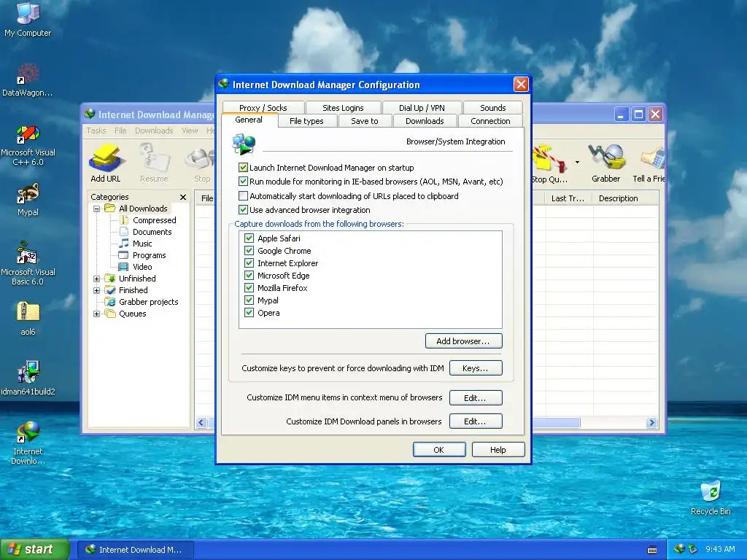The width and height of the screenshot is (747, 560).
Task: Open the Tasks menu in IDM window
Action: pos(96,131)
